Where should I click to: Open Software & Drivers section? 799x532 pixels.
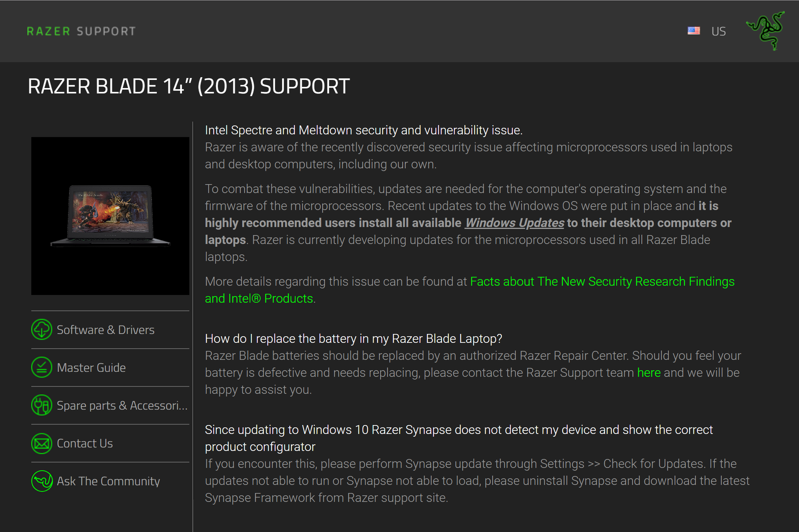point(105,330)
